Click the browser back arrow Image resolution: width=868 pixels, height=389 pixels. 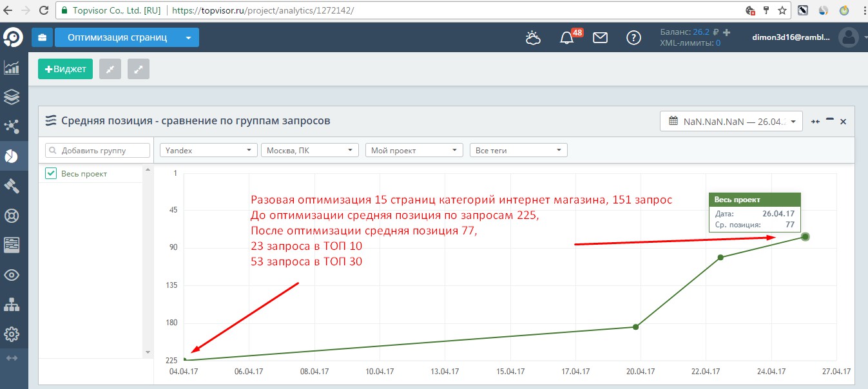coord(8,10)
